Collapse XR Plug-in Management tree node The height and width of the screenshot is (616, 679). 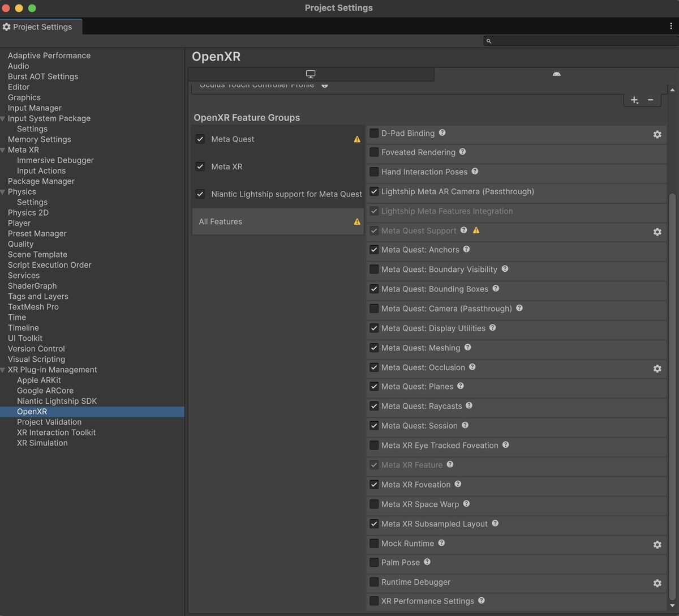pyautogui.click(x=3, y=370)
